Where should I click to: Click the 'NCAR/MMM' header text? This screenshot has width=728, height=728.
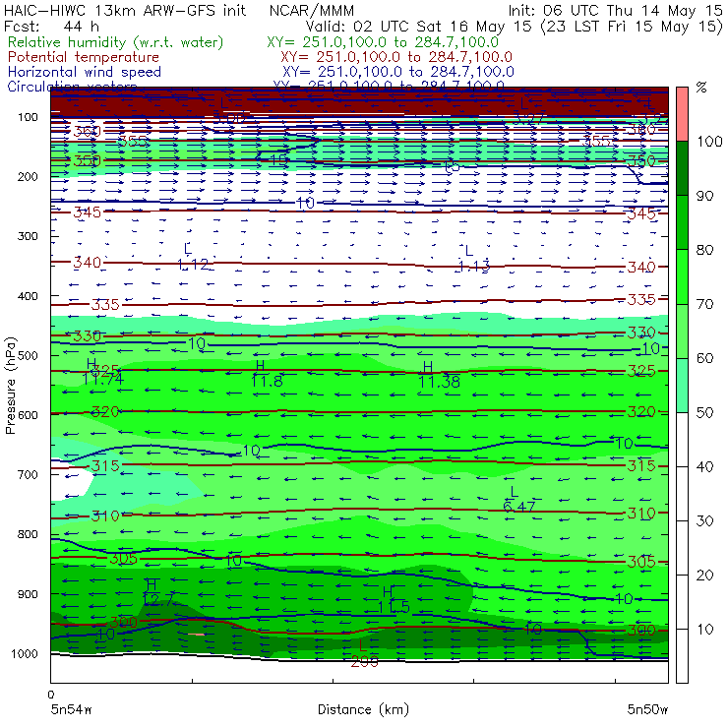pyautogui.click(x=312, y=10)
